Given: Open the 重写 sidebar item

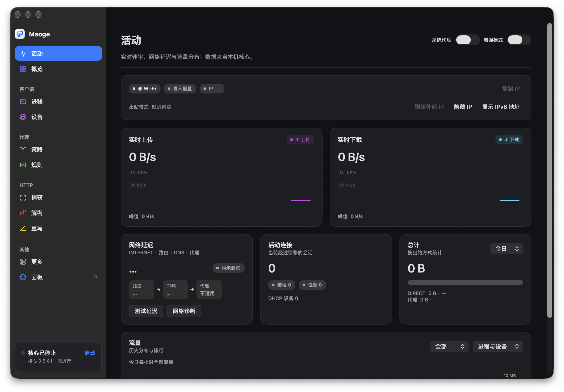Looking at the screenshot, I should (x=58, y=228).
